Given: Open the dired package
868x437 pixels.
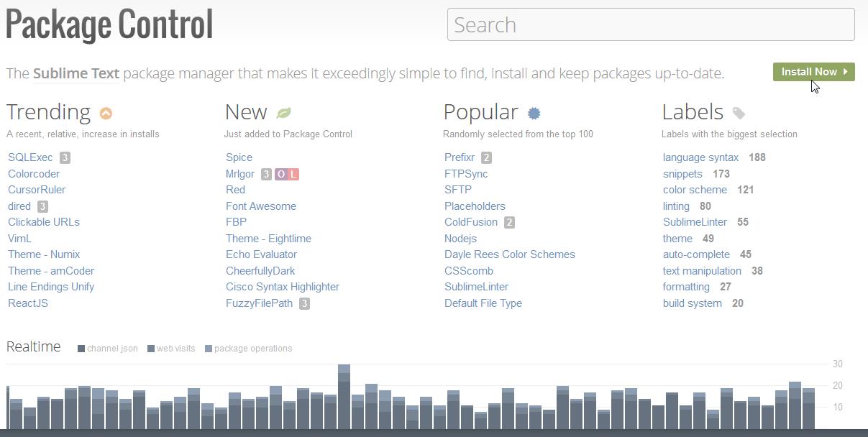Looking at the screenshot, I should pyautogui.click(x=19, y=206).
